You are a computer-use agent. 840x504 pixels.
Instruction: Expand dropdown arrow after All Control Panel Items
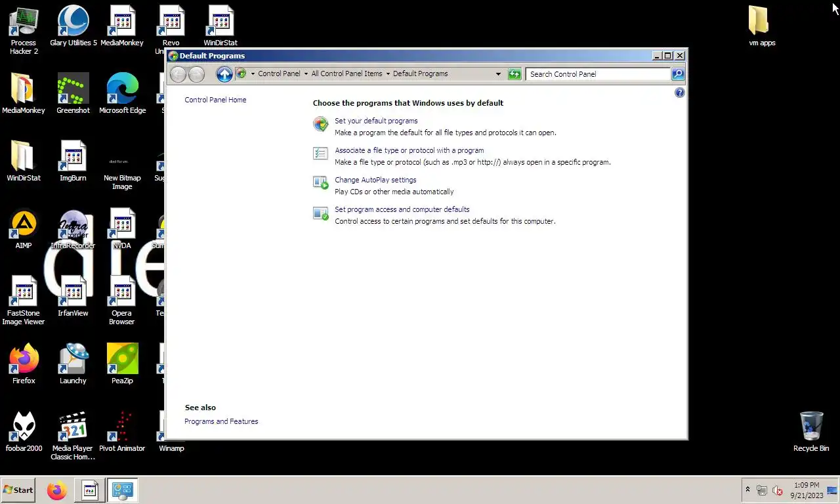[x=388, y=74]
